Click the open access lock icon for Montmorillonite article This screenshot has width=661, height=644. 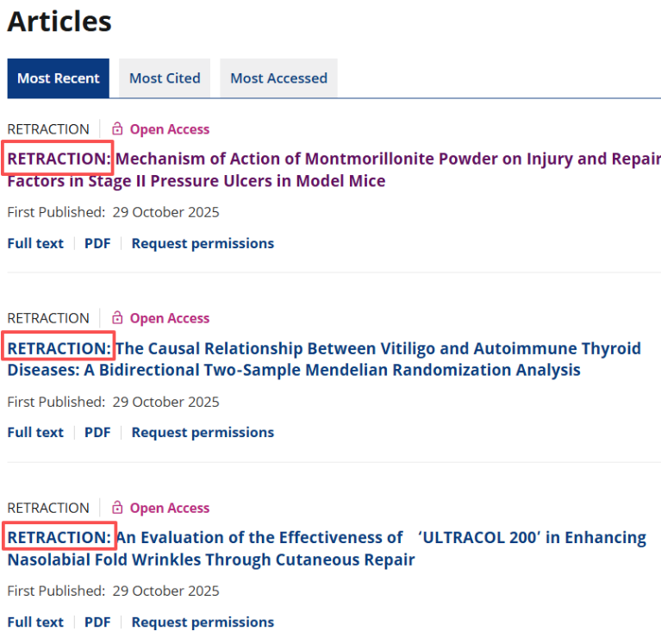click(118, 129)
